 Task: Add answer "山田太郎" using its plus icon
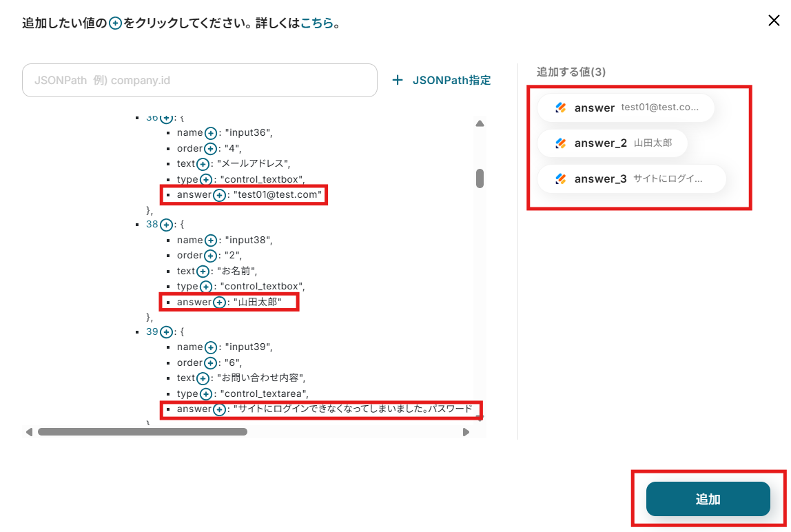pos(219,303)
